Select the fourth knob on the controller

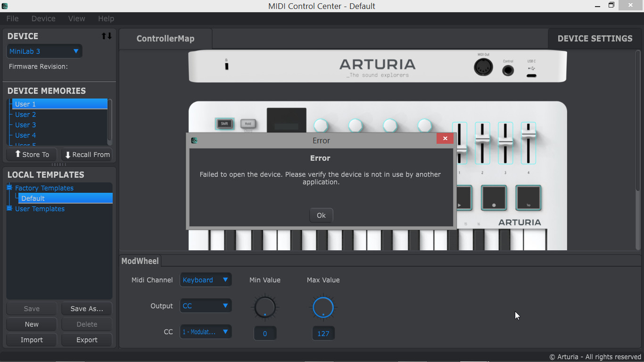click(x=424, y=125)
